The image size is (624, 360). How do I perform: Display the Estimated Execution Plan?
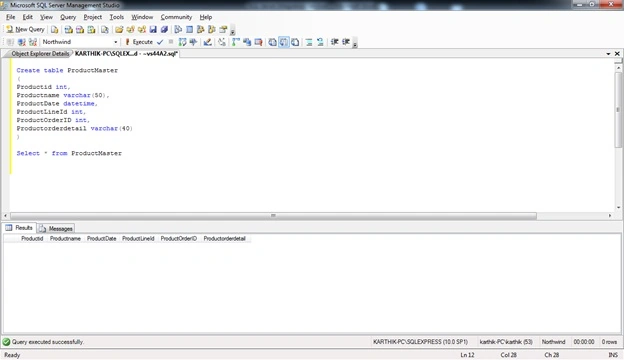tap(182, 42)
